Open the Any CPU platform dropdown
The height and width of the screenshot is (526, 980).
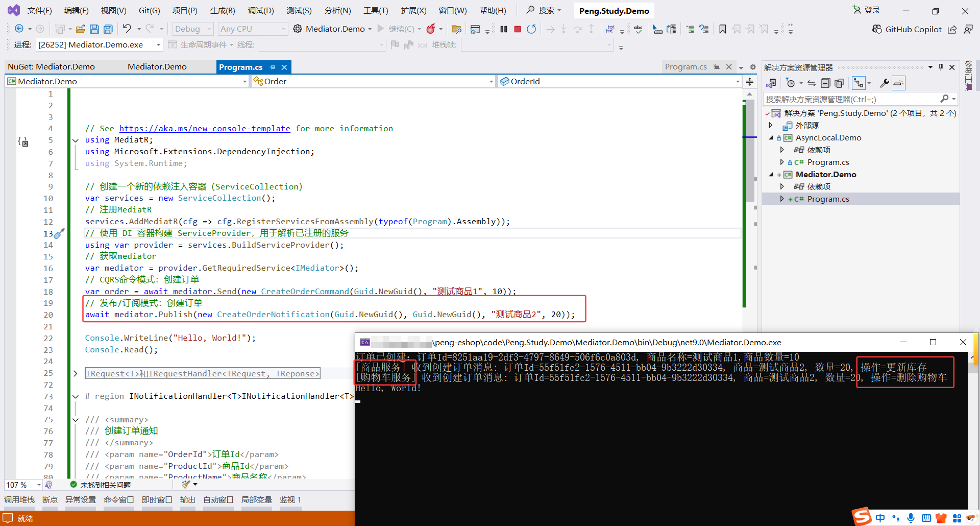(253, 29)
